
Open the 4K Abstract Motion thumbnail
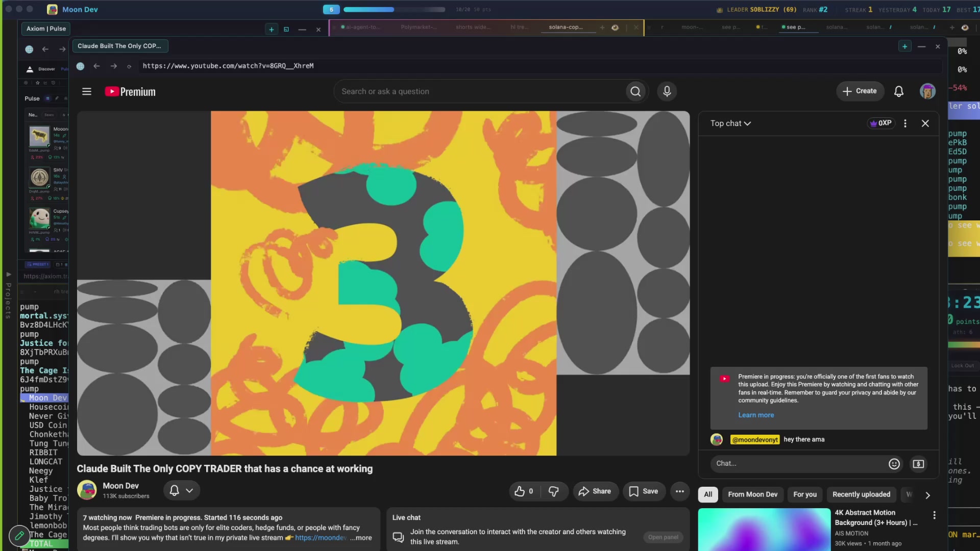tap(764, 530)
